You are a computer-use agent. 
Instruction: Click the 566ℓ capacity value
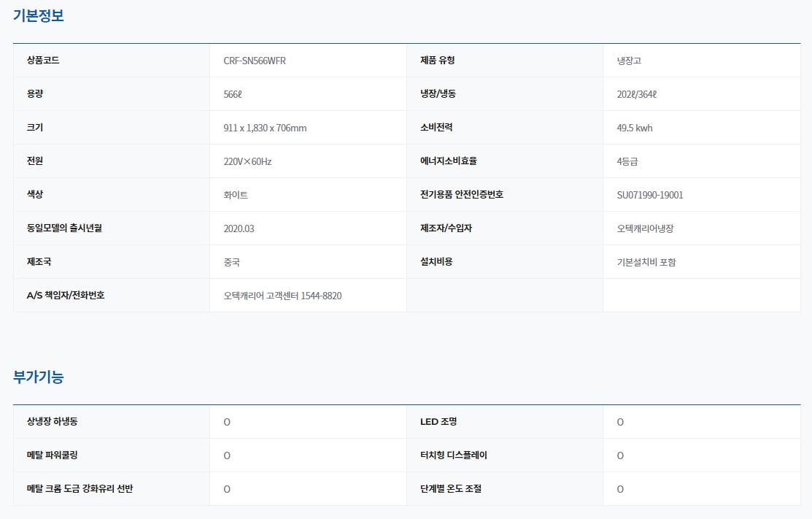[237, 94]
